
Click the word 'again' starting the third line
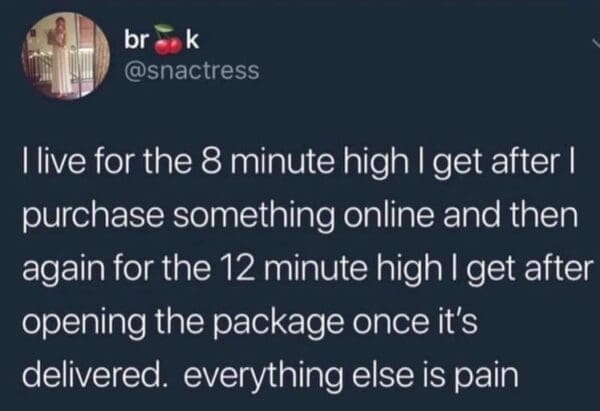64,270
